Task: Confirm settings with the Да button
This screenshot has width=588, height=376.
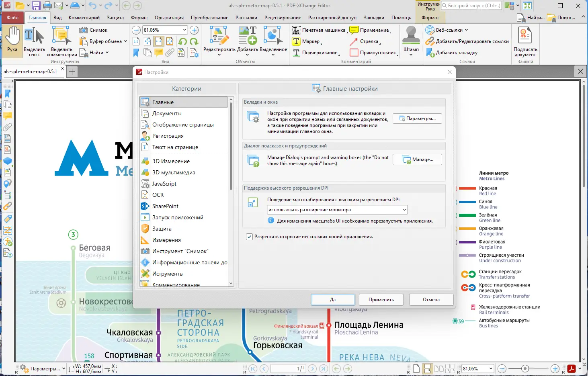Action: click(333, 300)
